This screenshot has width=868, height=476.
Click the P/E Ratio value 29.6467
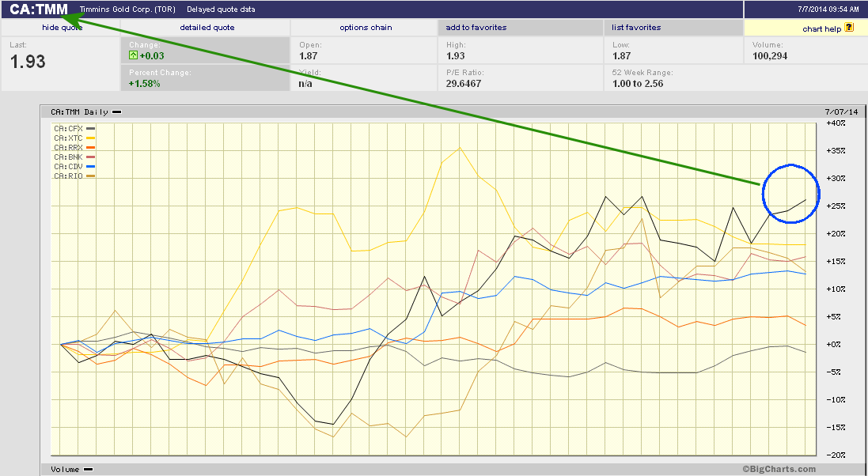(x=464, y=84)
